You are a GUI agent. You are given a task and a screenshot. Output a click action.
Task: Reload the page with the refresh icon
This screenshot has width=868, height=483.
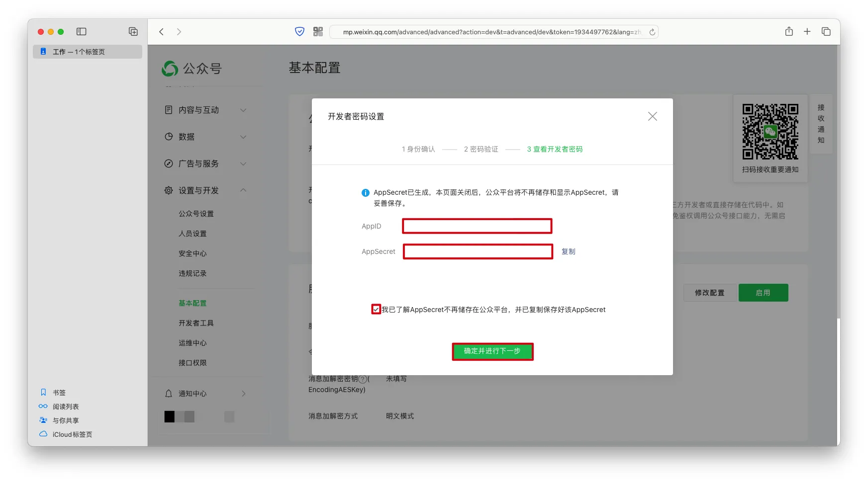[x=652, y=32]
